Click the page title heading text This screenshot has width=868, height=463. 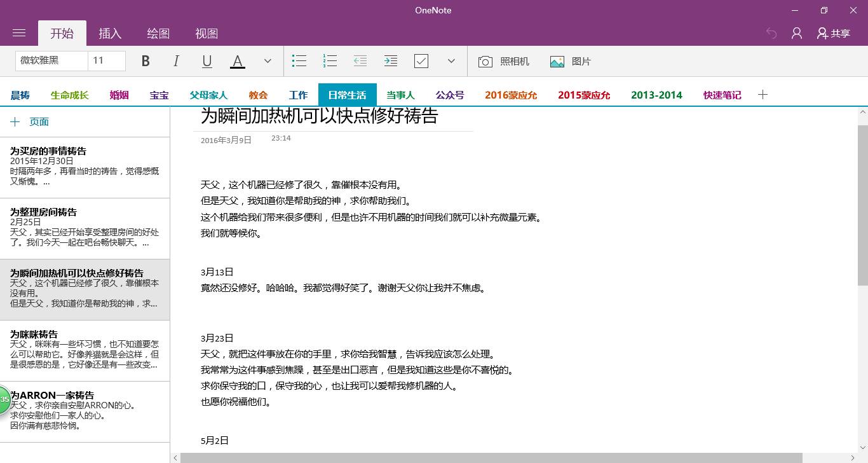pos(319,115)
